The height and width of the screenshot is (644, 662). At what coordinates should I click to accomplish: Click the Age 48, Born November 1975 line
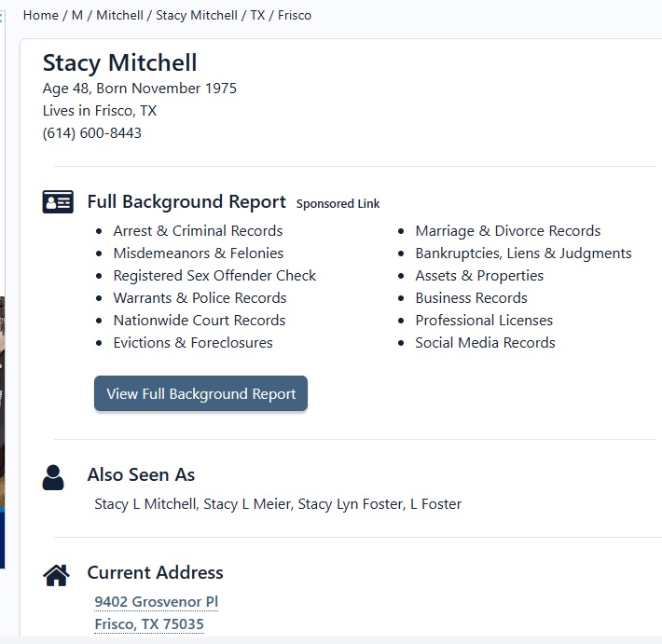[x=140, y=89]
